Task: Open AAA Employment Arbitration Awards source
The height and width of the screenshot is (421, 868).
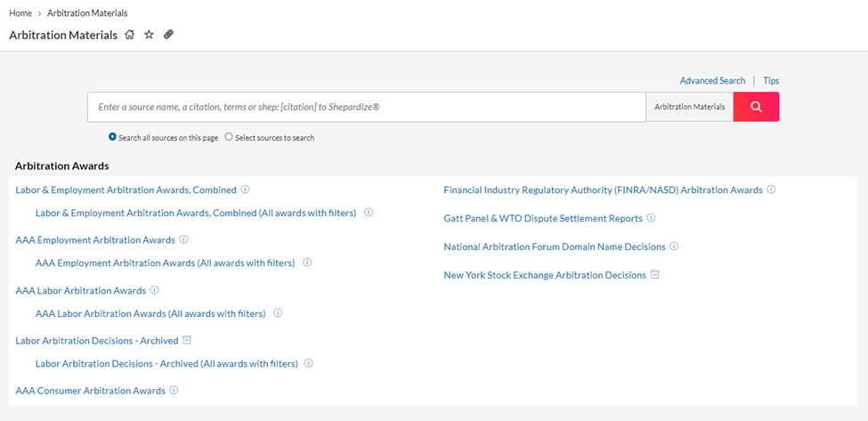Action: click(95, 240)
